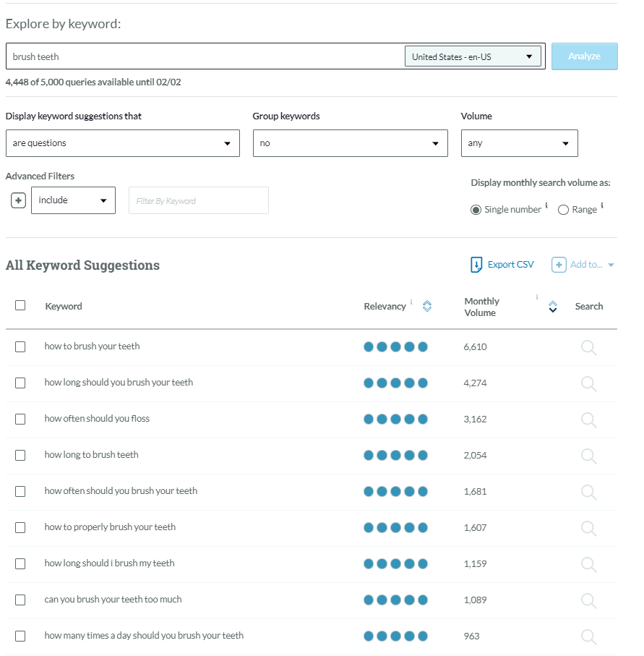The height and width of the screenshot is (656, 644).
Task: Click the Export CSV link
Action: coord(502,265)
